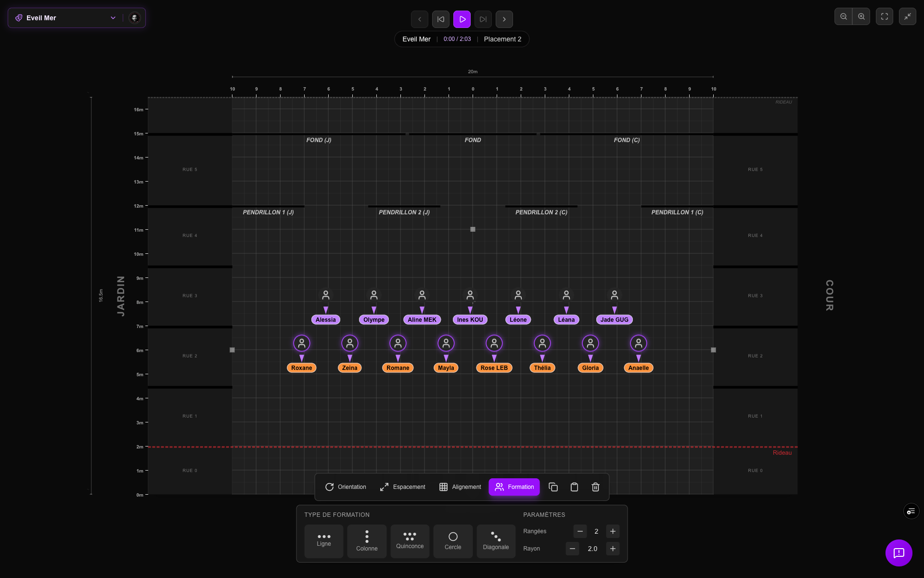Select the Quinconce formation type
Image resolution: width=924 pixels, height=578 pixels.
click(410, 541)
